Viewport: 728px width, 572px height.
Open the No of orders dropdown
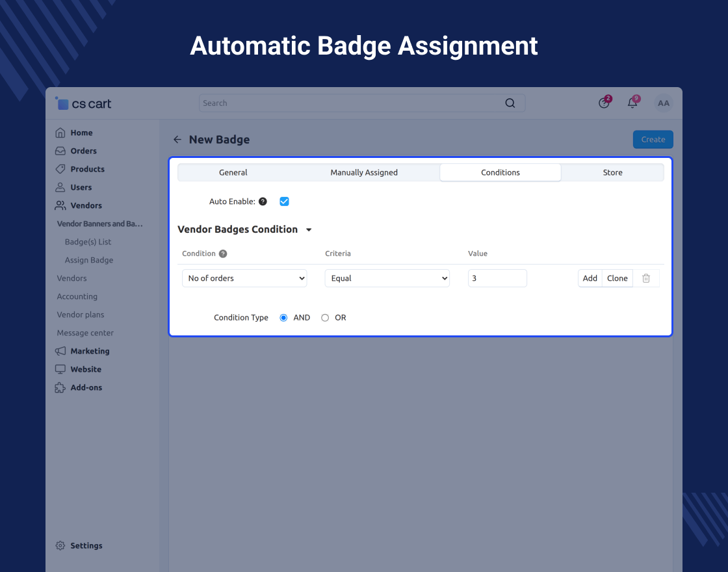click(244, 278)
